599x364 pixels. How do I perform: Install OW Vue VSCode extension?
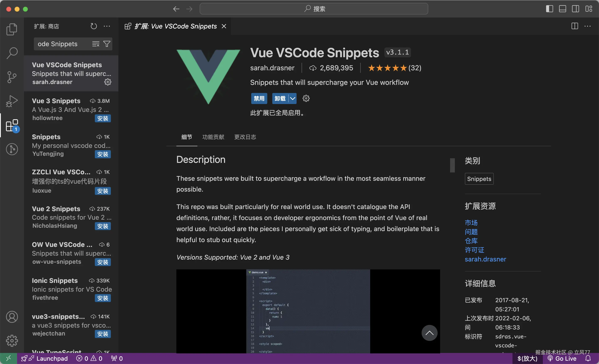click(x=103, y=262)
